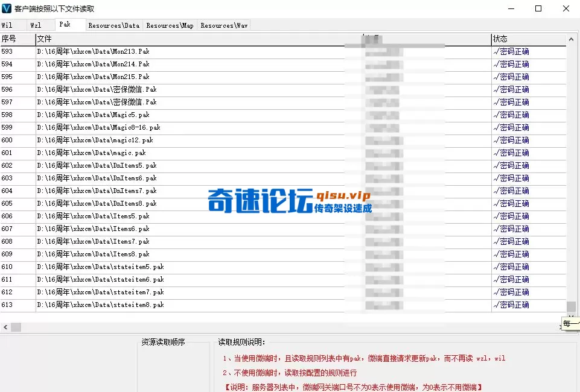Open the Resources\Map tab
The width and height of the screenshot is (580, 392).
[171, 25]
